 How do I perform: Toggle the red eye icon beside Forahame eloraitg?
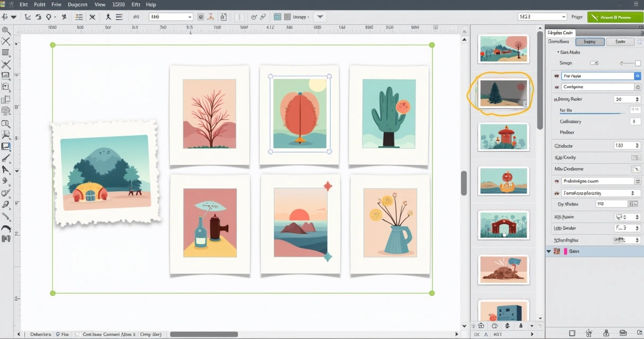pos(557,193)
